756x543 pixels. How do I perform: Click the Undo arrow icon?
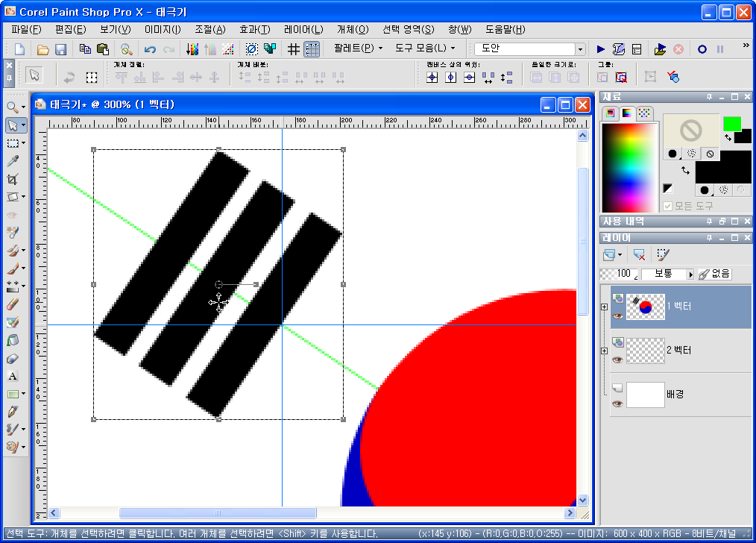click(150, 49)
